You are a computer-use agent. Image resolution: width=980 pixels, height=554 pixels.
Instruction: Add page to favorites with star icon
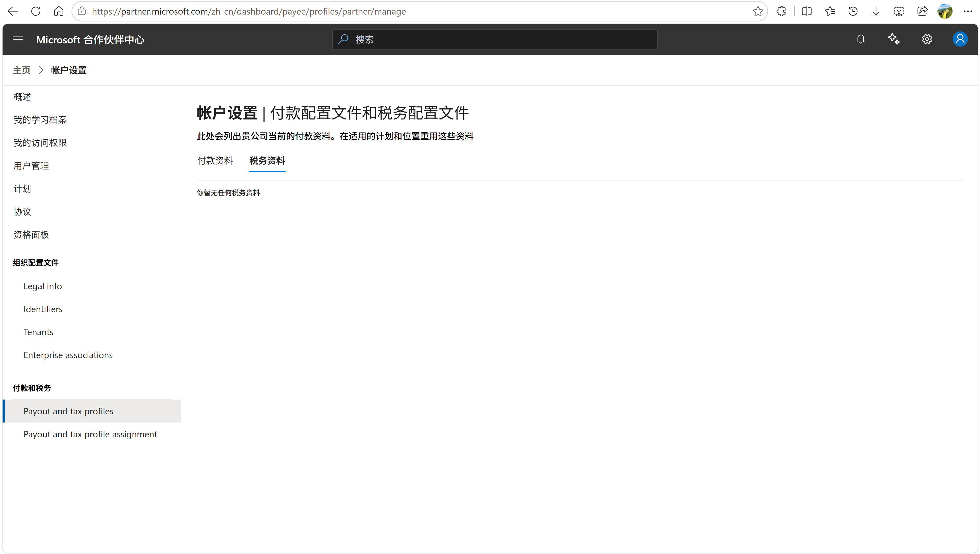[x=758, y=11]
